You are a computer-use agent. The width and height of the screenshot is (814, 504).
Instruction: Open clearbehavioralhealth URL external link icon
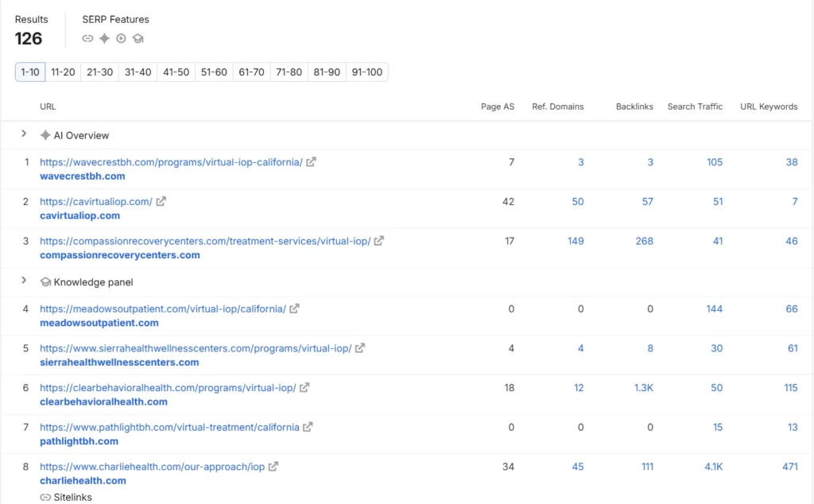[x=304, y=388]
